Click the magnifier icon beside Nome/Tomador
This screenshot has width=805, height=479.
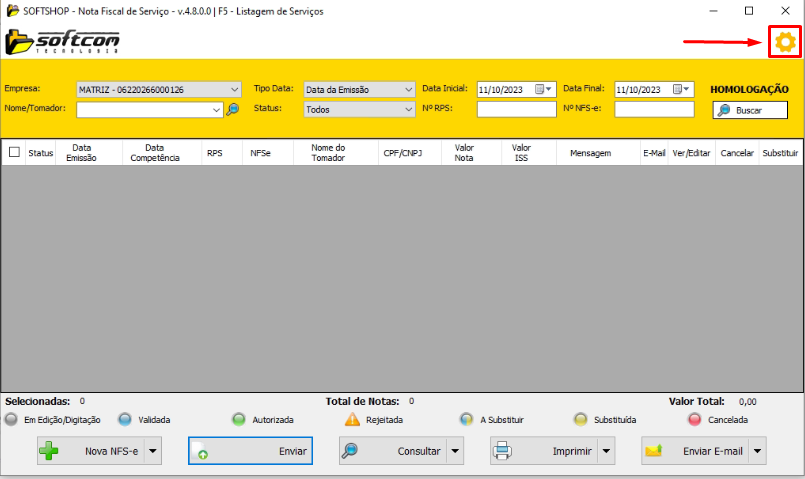pyautogui.click(x=232, y=110)
